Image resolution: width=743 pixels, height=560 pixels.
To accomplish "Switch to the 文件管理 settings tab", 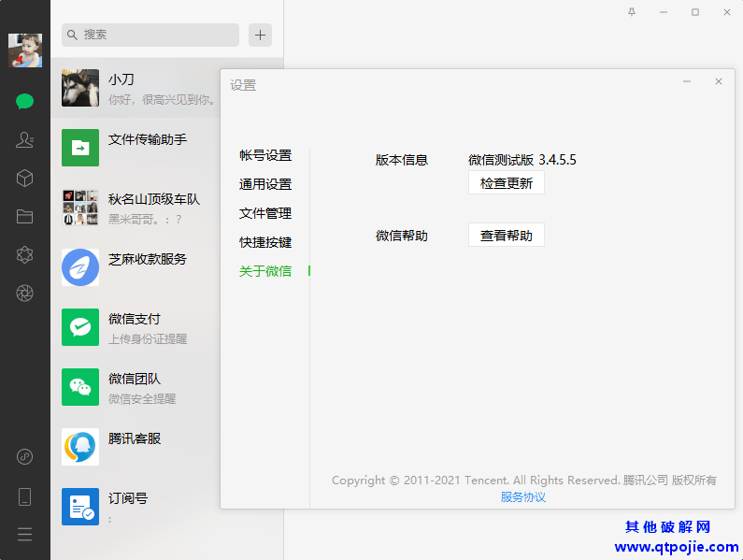I will 265,213.
